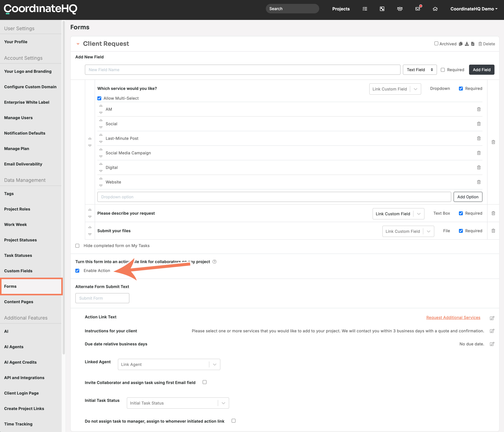
Task: Click the CoordinateHQ logo
Action: click(40, 9)
